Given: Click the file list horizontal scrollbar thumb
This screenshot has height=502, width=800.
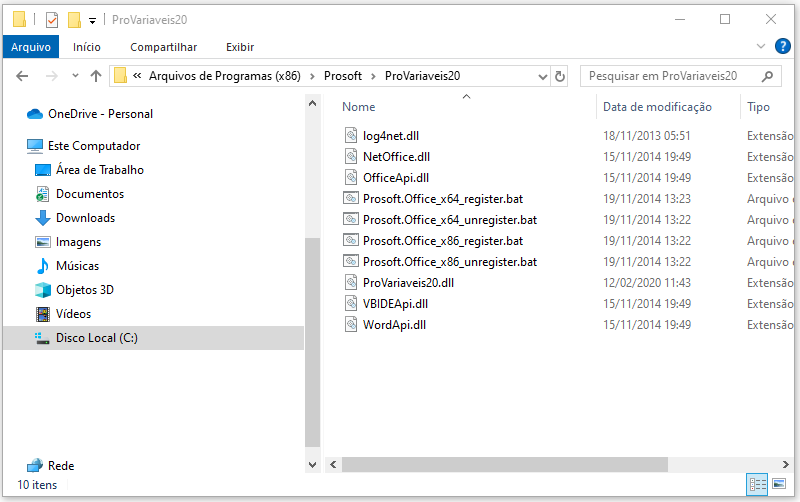Looking at the screenshot, I should pos(505,464).
